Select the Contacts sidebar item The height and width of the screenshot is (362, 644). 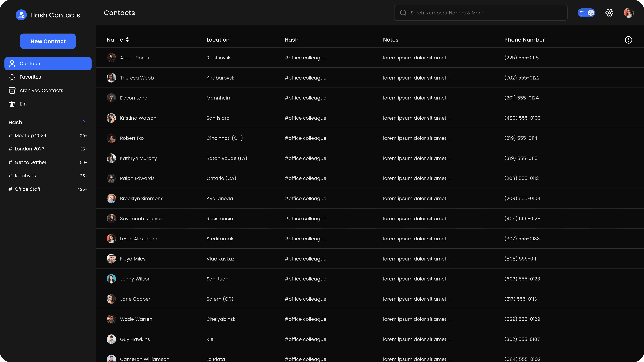(x=48, y=64)
